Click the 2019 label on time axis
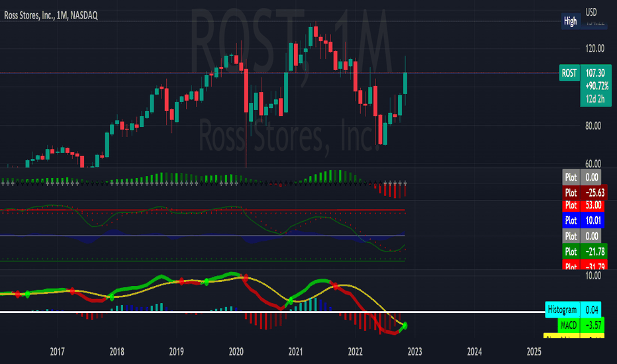 [176, 351]
